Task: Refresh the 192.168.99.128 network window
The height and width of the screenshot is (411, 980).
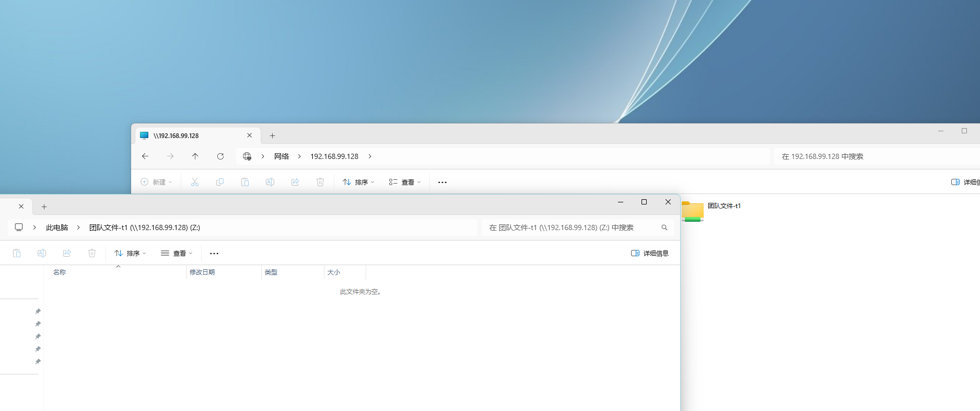Action: click(x=220, y=156)
